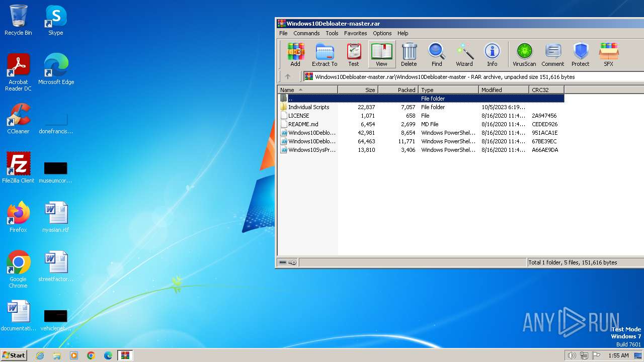
Task: Click the archive path address field
Action: click(x=473, y=77)
